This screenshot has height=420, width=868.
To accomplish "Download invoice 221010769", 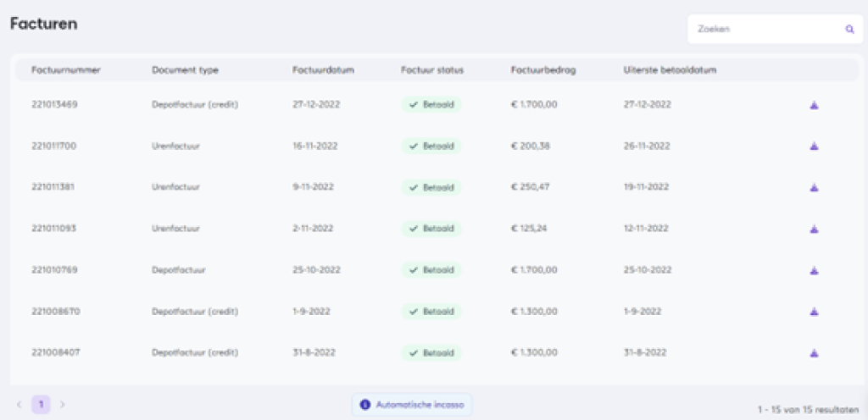I will 814,270.
